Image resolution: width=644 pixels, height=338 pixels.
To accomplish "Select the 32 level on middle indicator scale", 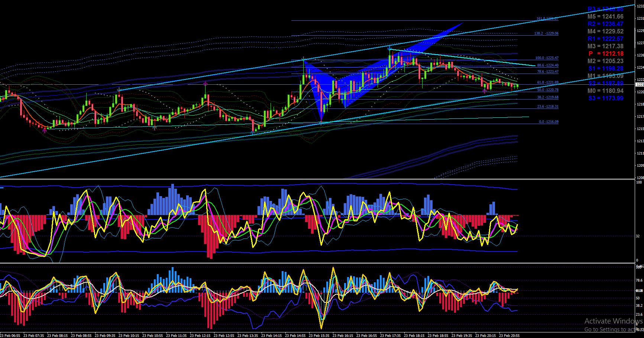I will click(x=638, y=236).
